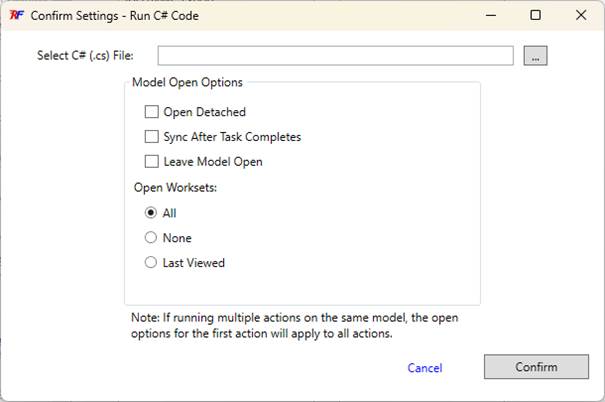Check the Leave Model Open option
605x402 pixels.
pyautogui.click(x=152, y=161)
